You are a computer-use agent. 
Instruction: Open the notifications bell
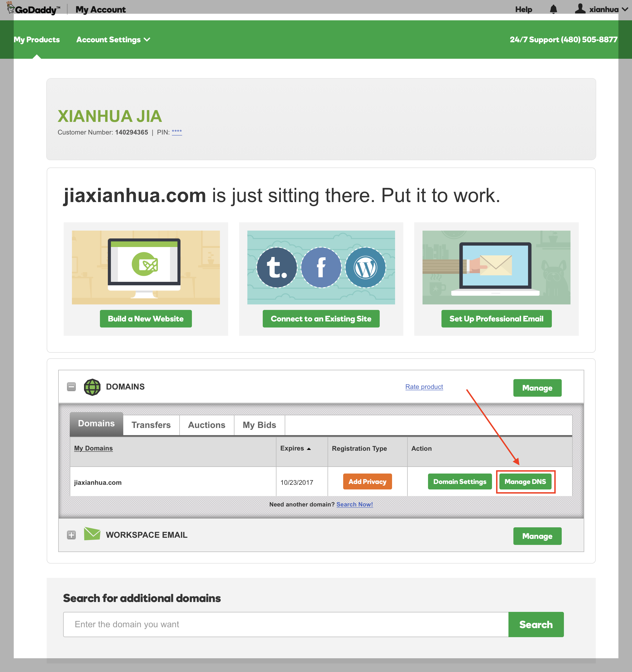point(553,9)
